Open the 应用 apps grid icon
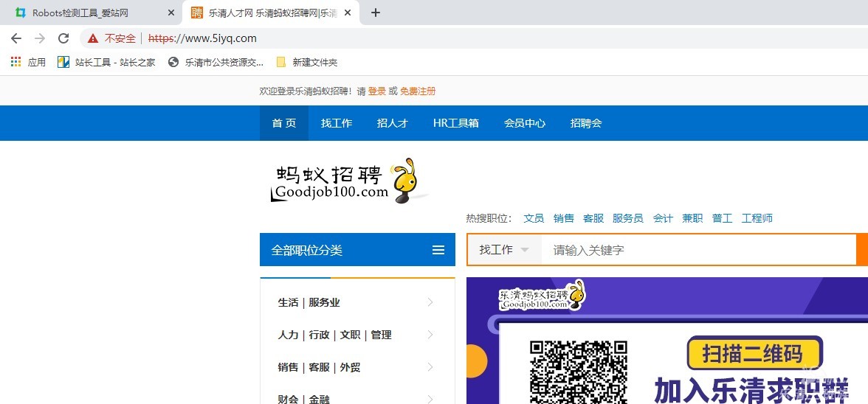 16,62
